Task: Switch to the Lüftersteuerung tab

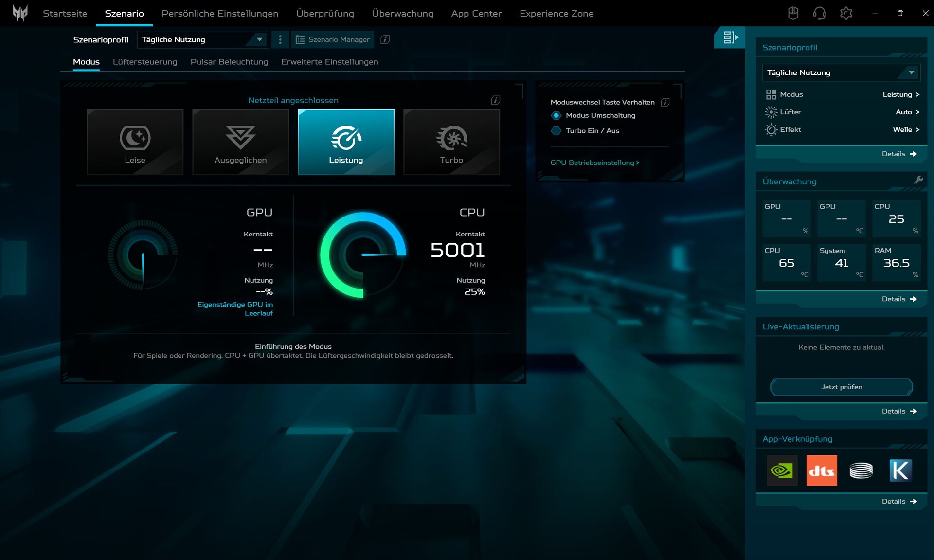Action: click(145, 62)
